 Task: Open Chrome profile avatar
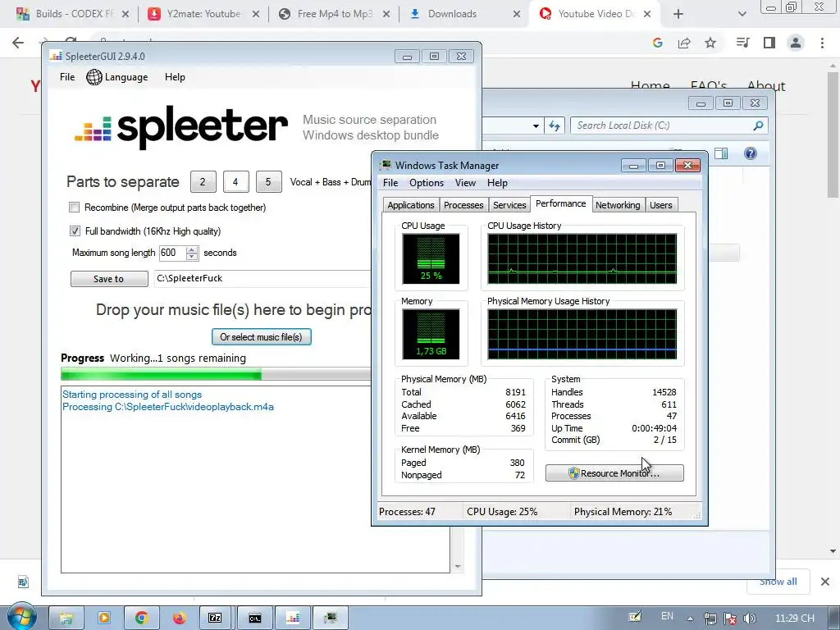point(796,43)
